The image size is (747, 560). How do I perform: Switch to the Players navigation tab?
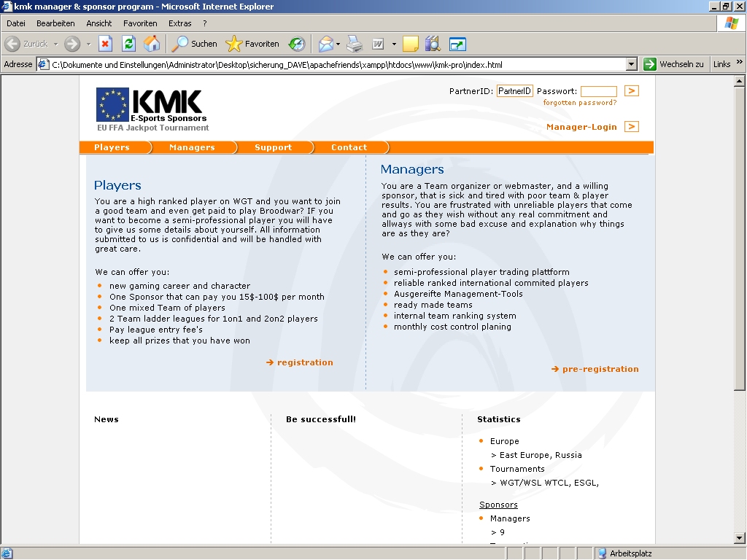[x=112, y=147]
